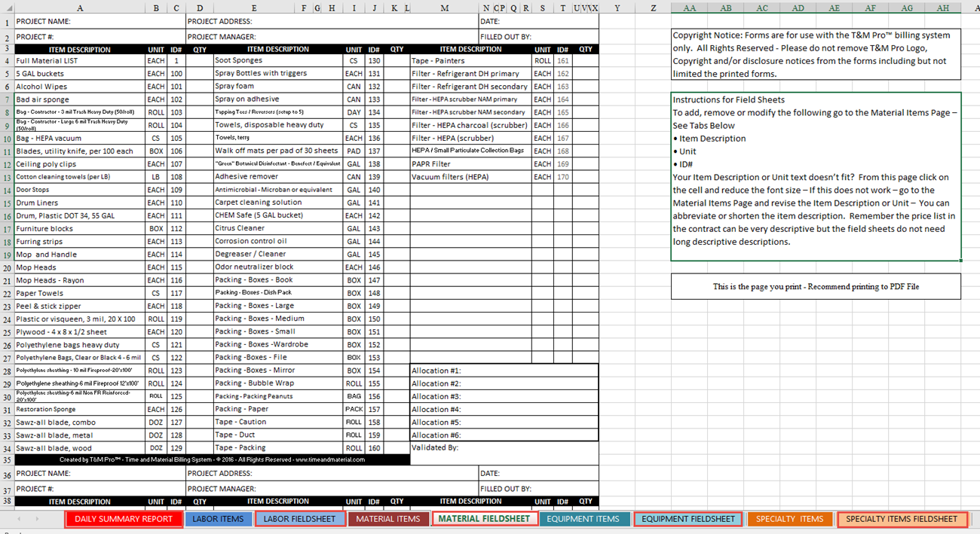This screenshot has height=534, width=980.
Task: Click the 'Door Stops' cell
Action: [80, 190]
